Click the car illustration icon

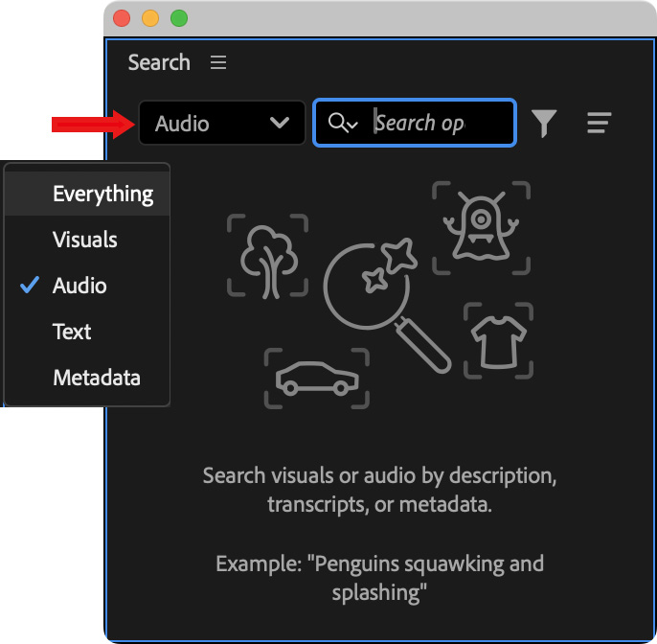pyautogui.click(x=316, y=379)
